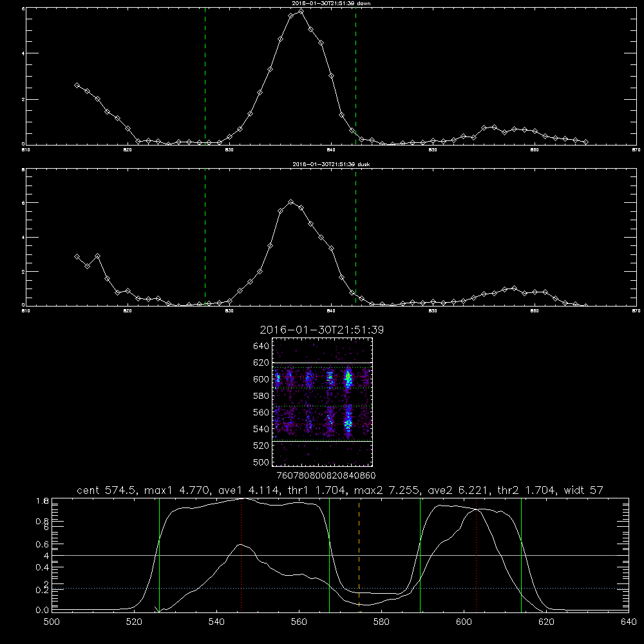Click the "500" label on bottom profile x-axis
The image size is (644, 644).
pyautogui.click(x=52, y=622)
